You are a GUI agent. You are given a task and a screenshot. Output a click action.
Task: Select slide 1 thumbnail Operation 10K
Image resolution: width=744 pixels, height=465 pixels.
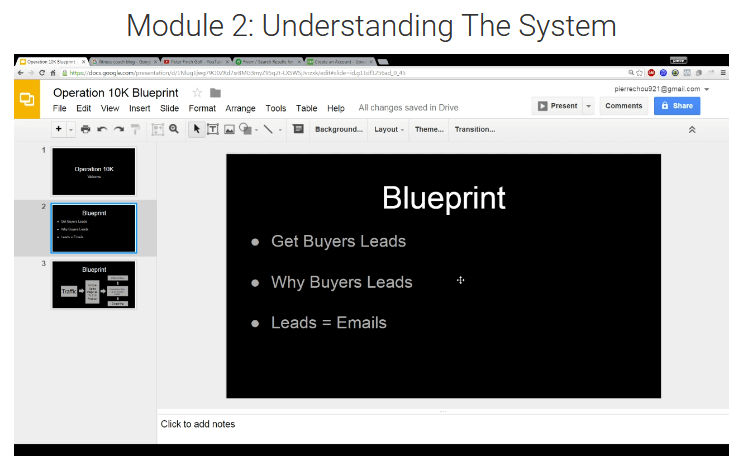(x=94, y=171)
